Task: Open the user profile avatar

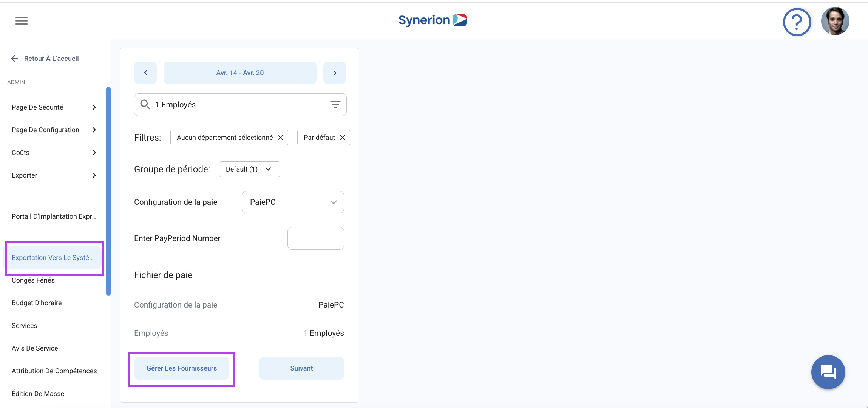Action: [x=835, y=21]
